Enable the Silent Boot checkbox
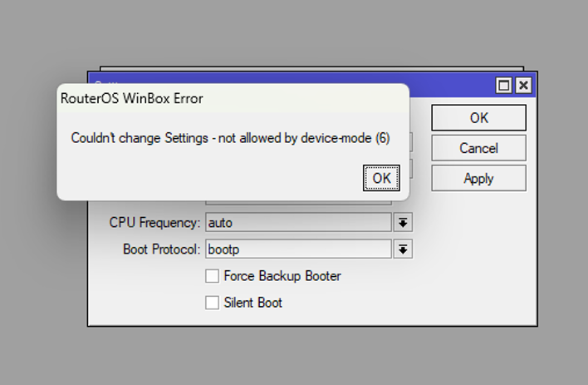This screenshot has height=385, width=588. click(x=213, y=303)
